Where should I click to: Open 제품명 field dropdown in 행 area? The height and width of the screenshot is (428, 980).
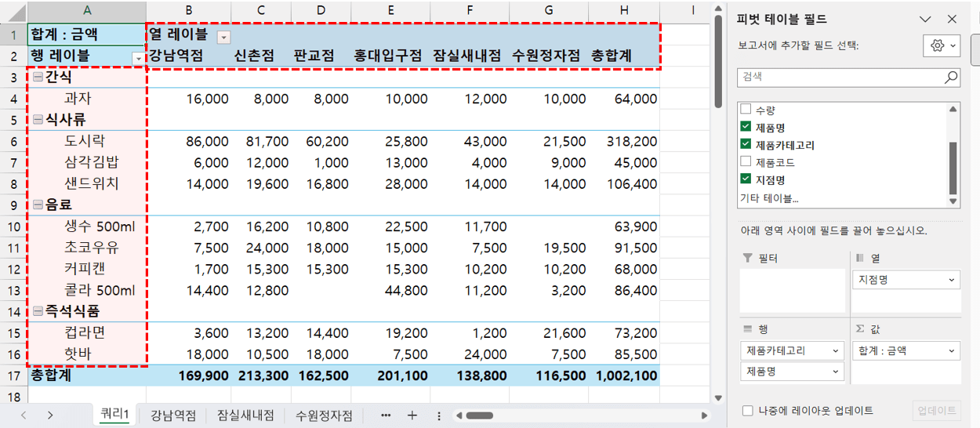pos(836,371)
